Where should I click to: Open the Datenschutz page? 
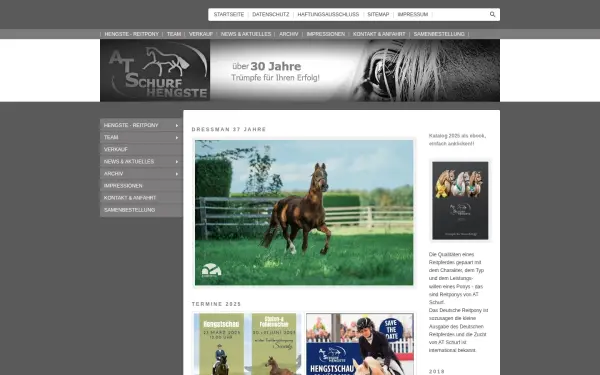tap(271, 14)
